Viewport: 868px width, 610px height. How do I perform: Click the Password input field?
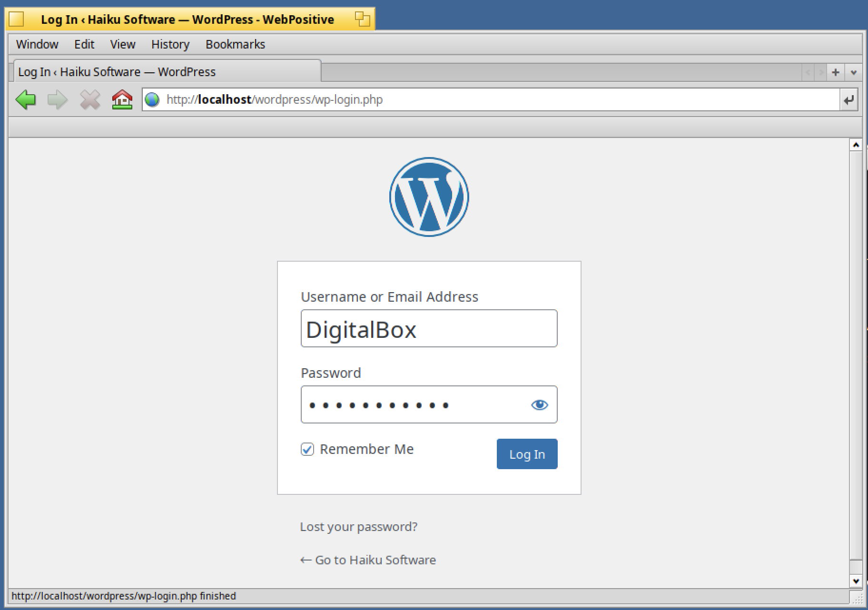click(x=429, y=404)
